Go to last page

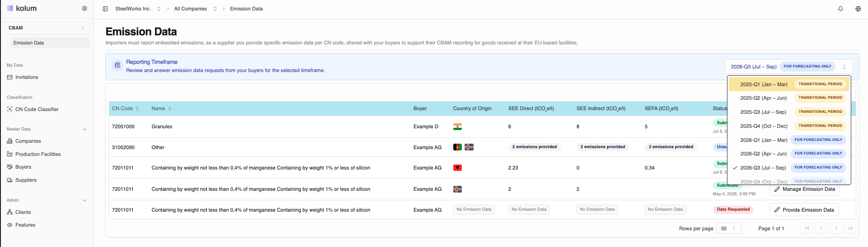point(850,228)
